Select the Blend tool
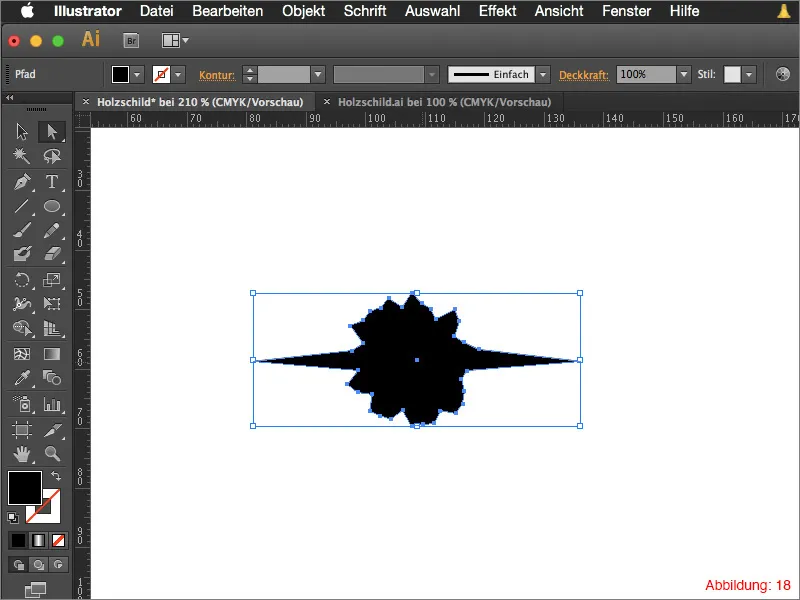Image resolution: width=800 pixels, height=600 pixels. pyautogui.click(x=52, y=378)
